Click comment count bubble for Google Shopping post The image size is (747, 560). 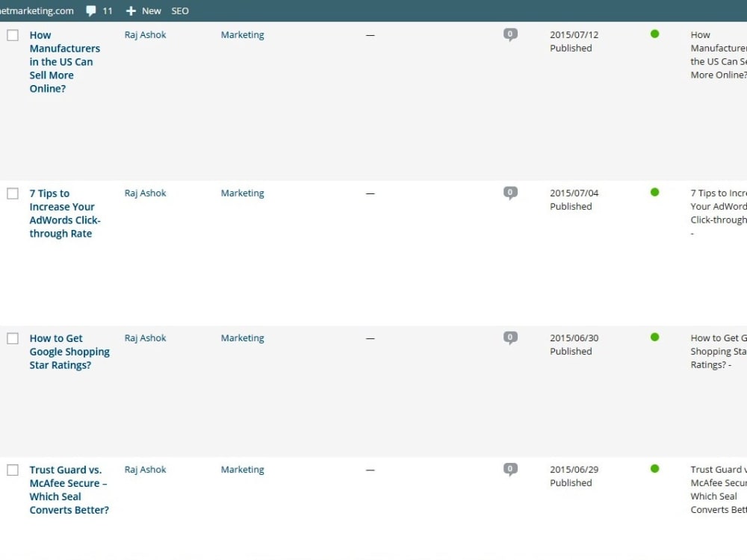point(510,337)
